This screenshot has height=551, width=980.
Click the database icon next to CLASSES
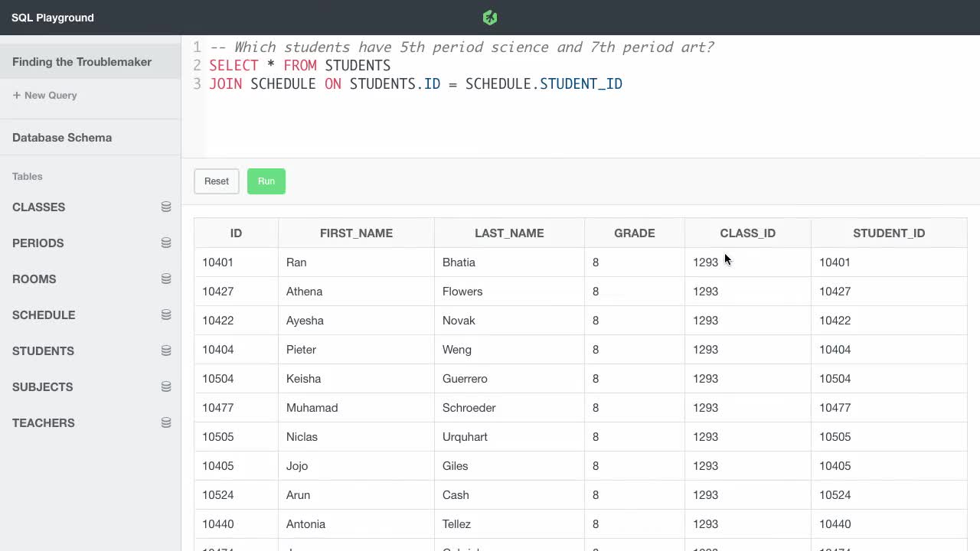(x=166, y=206)
